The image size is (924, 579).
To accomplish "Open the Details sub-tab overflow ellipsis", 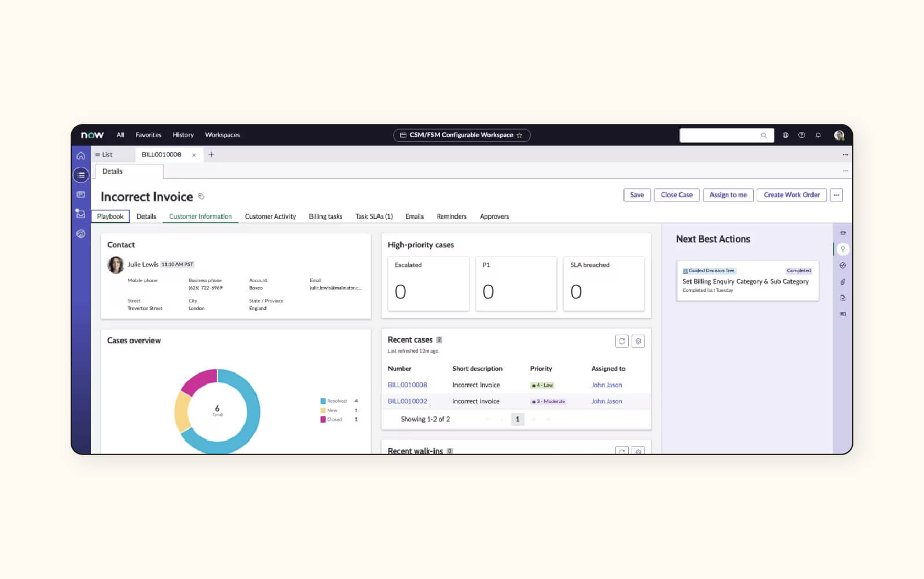I will 845,171.
